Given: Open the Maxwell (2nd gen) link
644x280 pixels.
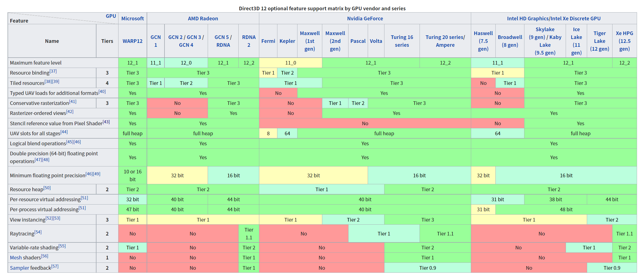Looking at the screenshot, I should tap(335, 41).
